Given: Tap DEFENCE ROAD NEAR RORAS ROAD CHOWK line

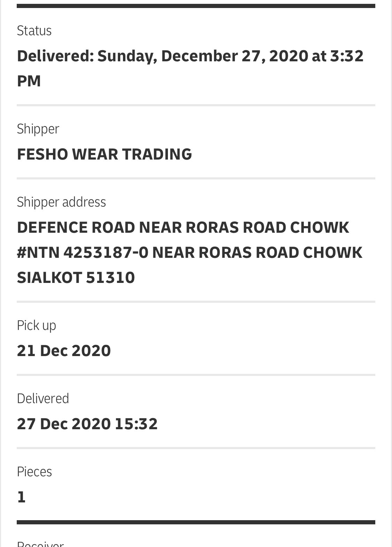Looking at the screenshot, I should (183, 228).
